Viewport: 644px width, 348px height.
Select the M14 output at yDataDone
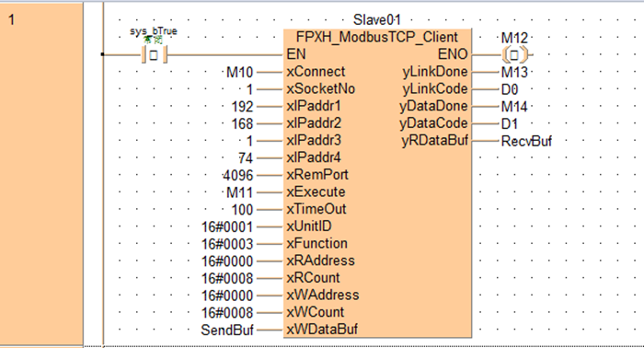coord(514,107)
